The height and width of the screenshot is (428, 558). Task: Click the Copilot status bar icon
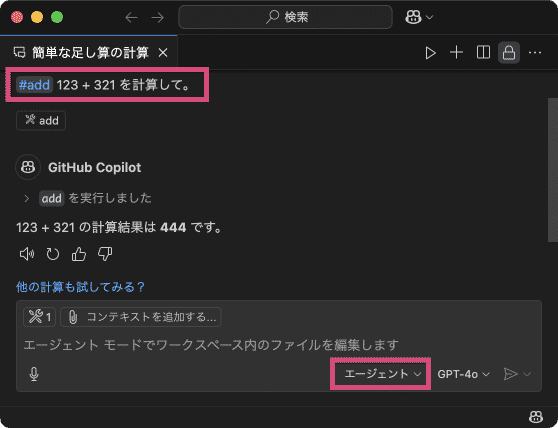point(536,417)
